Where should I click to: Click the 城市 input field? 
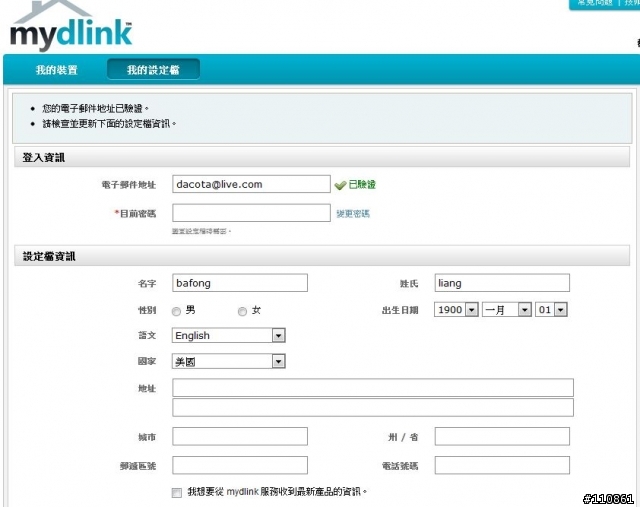[x=240, y=436]
